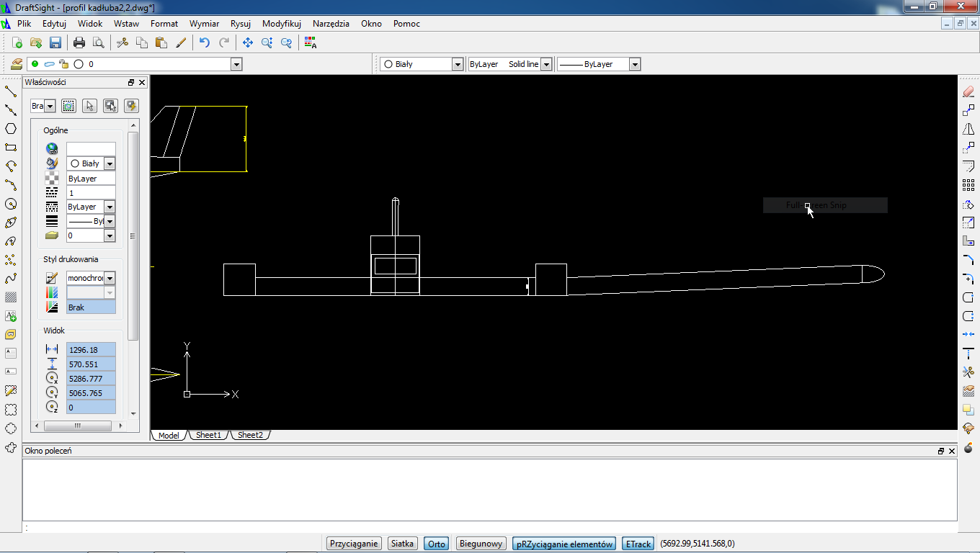Expand the layer selection dropdown

click(236, 64)
